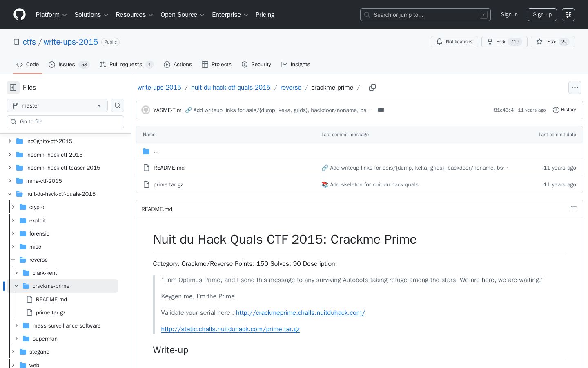This screenshot has height=368, width=588.
Task: Select the mass-surveillance-software tree folder
Action: (x=67, y=325)
